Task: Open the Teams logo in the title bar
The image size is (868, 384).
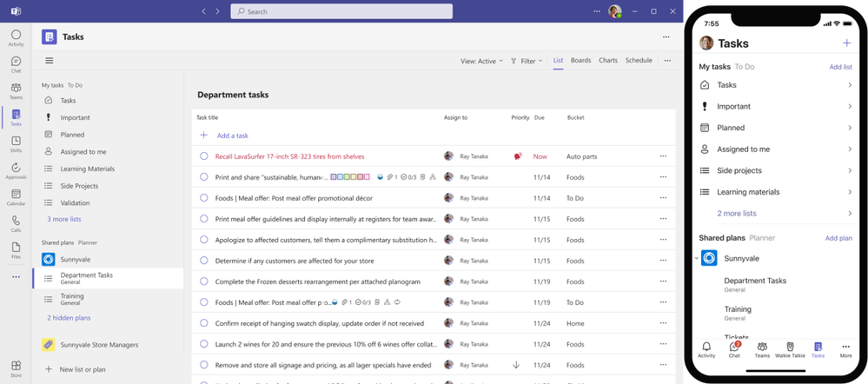Action: 16,11
